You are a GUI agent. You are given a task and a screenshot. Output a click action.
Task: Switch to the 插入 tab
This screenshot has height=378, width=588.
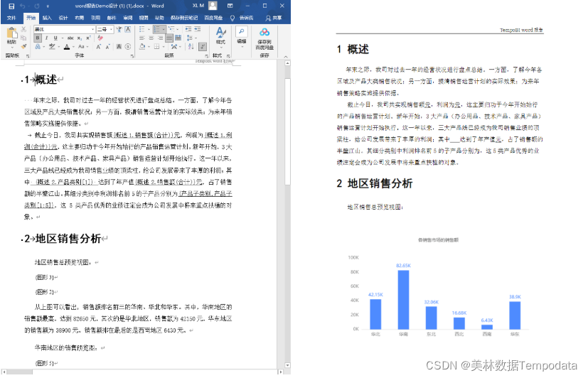click(x=47, y=18)
